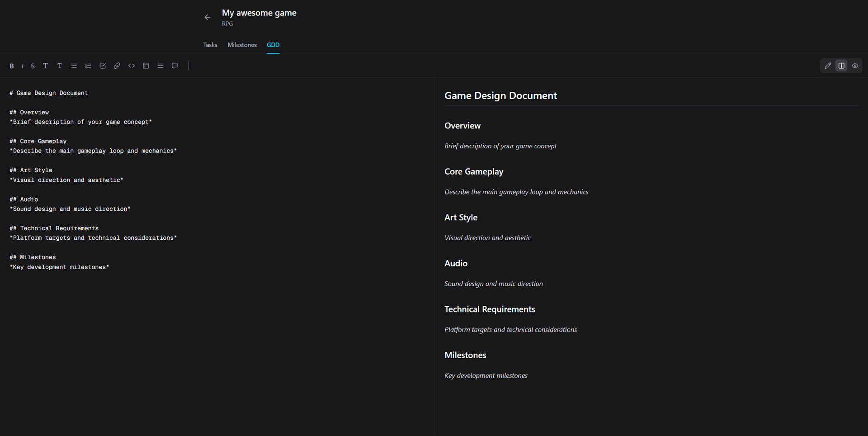Apply strikethrough formatting
Screen dimensions: 868x436
pyautogui.click(x=33, y=66)
